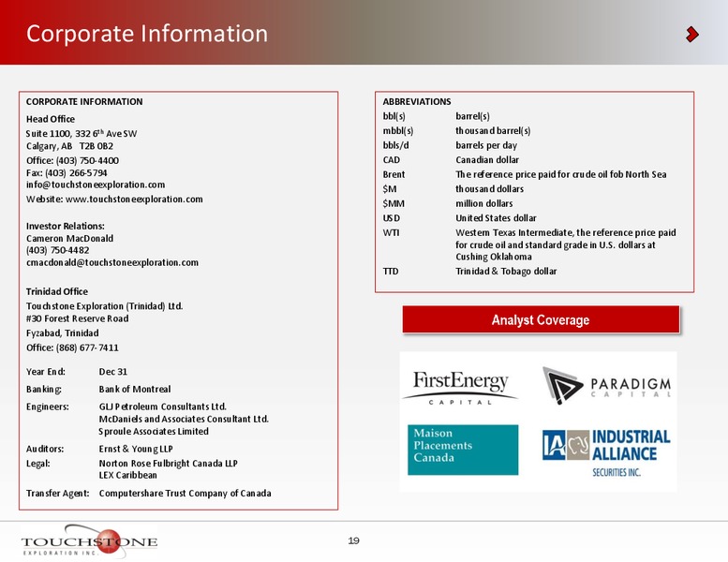Select the name Cameron MacDonald
This screenshot has width=728, height=562.
coord(69,239)
